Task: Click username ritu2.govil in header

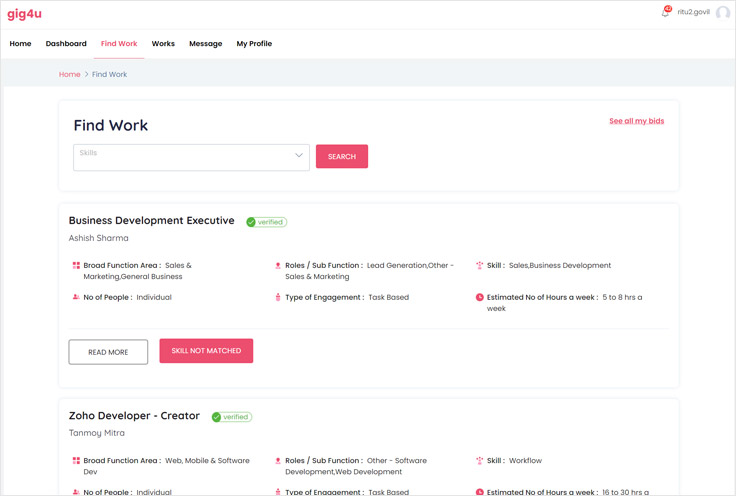Action: pos(693,12)
